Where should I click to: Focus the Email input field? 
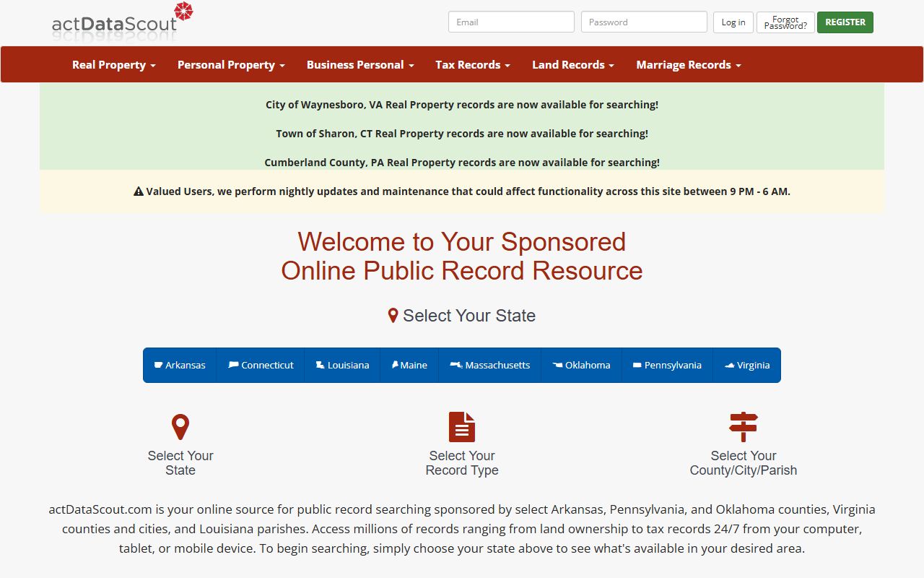click(511, 22)
